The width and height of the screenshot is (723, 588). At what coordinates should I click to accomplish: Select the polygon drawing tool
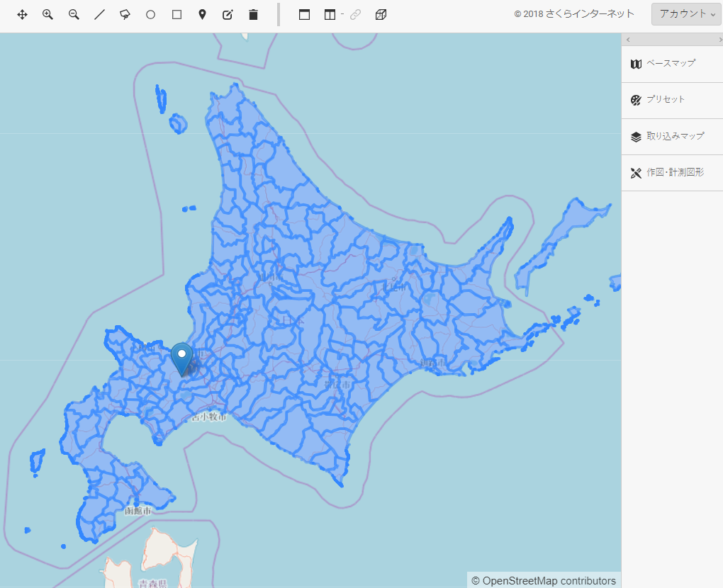coord(125,15)
